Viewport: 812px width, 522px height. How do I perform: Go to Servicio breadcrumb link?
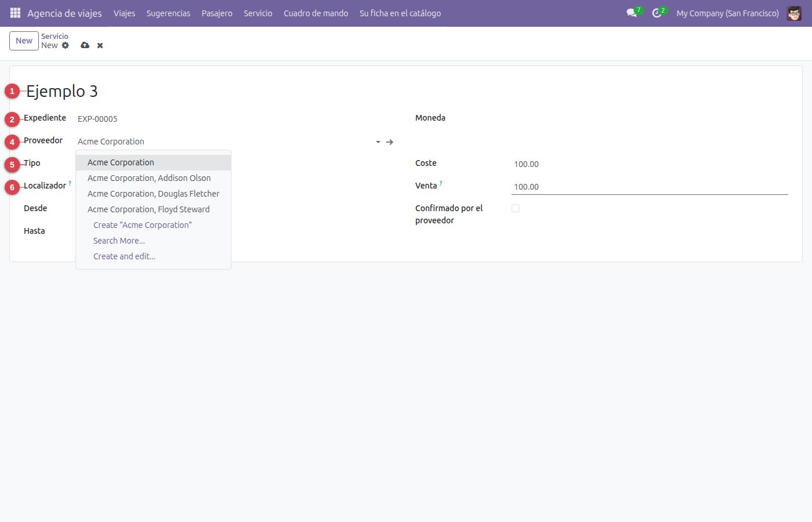pos(55,36)
